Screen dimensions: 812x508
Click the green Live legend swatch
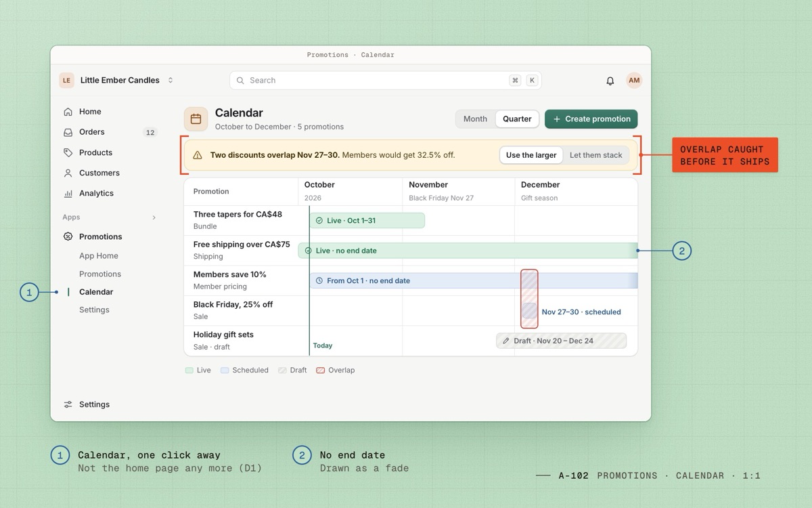point(189,371)
